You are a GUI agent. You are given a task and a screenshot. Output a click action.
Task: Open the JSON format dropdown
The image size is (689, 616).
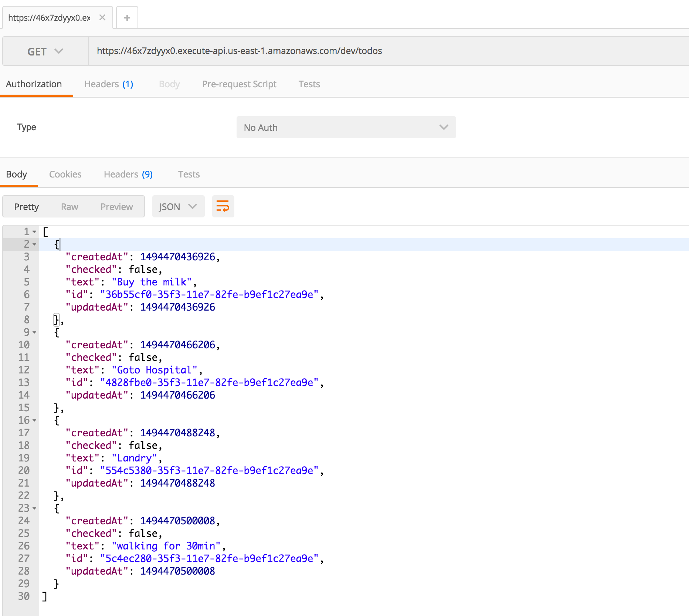[178, 206]
